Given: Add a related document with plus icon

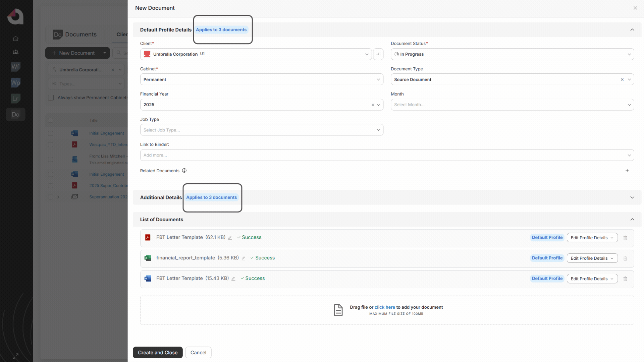Looking at the screenshot, I should 627,171.
